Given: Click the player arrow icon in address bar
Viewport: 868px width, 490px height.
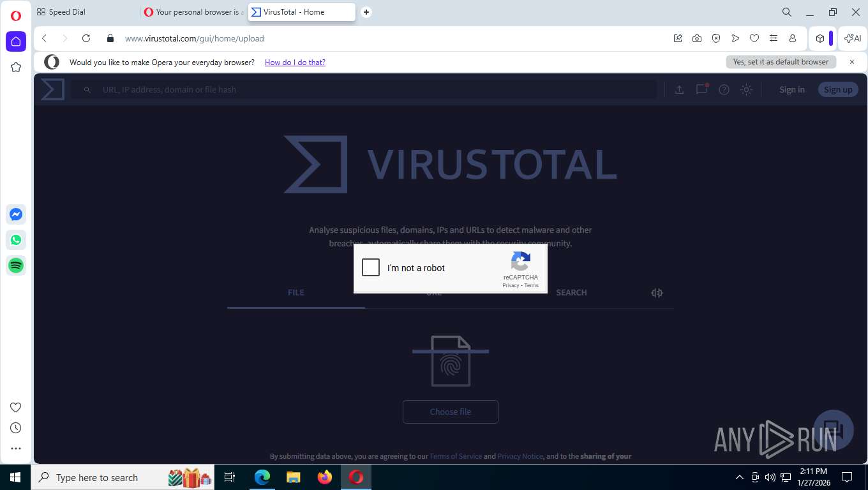Looking at the screenshot, I should (735, 38).
